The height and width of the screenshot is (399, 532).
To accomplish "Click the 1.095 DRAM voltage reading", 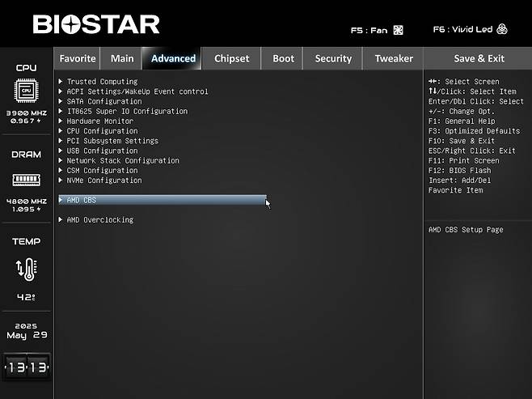I will [27, 209].
